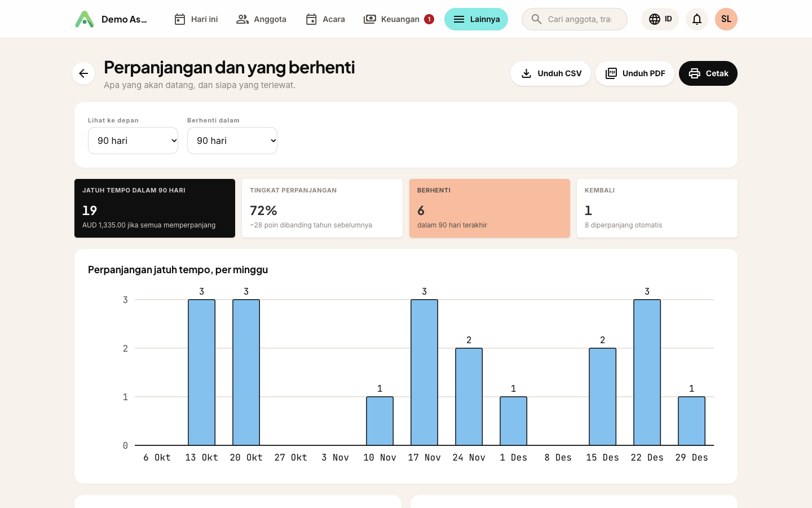
Task: Click the '8 Des' axis label
Action: 558,457
